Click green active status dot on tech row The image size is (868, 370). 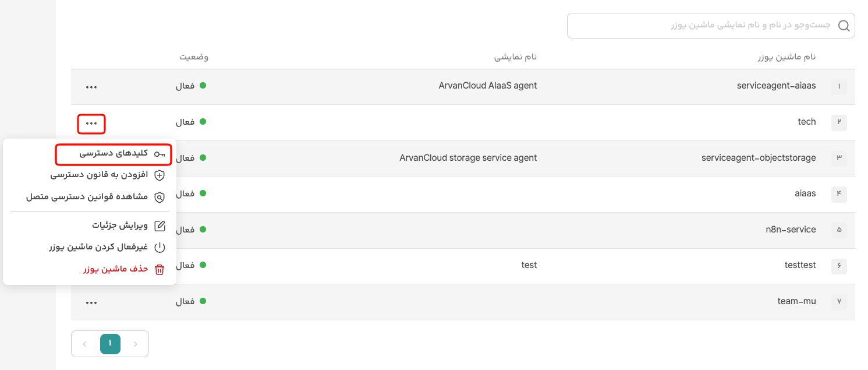click(x=203, y=122)
